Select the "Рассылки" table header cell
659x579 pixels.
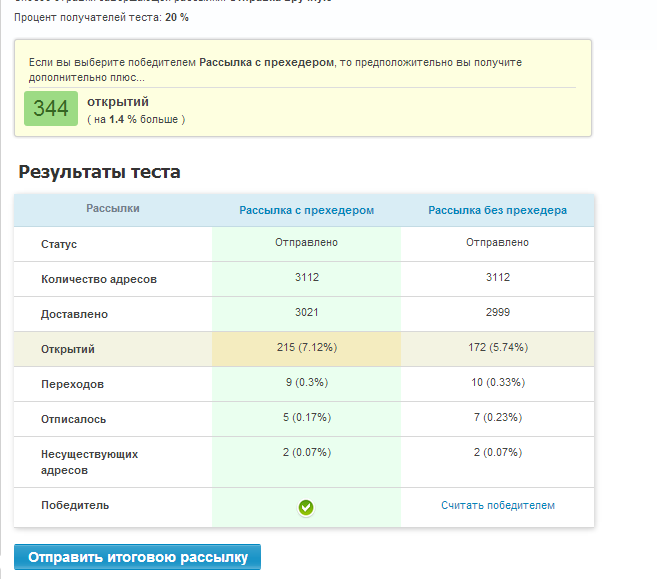(113, 209)
